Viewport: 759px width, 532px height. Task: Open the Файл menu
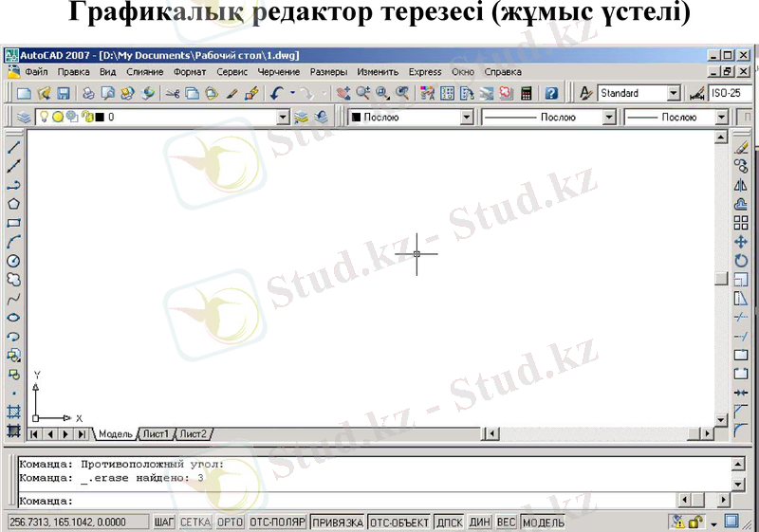(x=36, y=72)
